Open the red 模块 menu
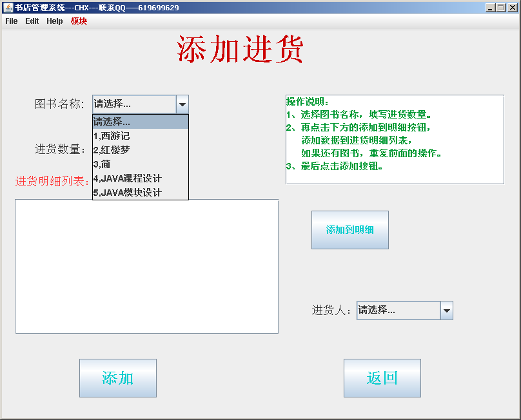521x420 pixels. click(x=79, y=21)
